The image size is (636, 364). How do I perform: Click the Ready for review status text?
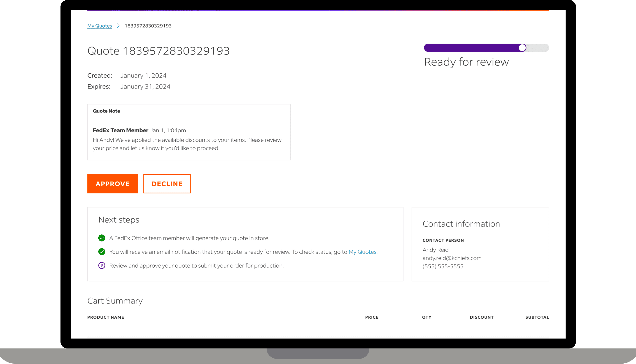(x=466, y=62)
